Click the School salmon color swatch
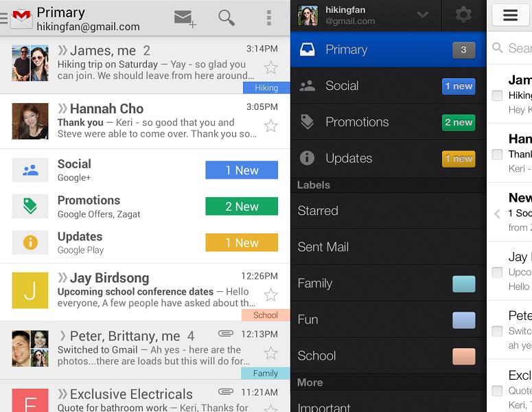 463,356
